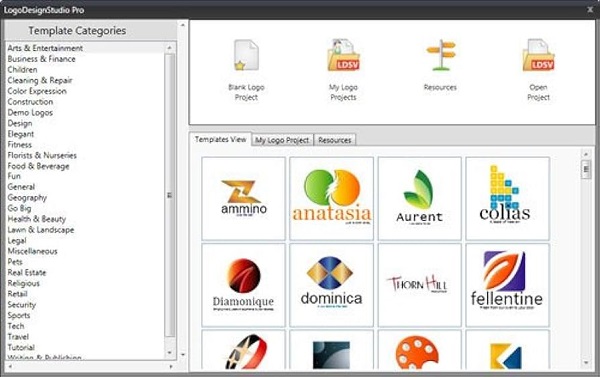Select Business & Finance category
600x377 pixels.
click(x=41, y=59)
